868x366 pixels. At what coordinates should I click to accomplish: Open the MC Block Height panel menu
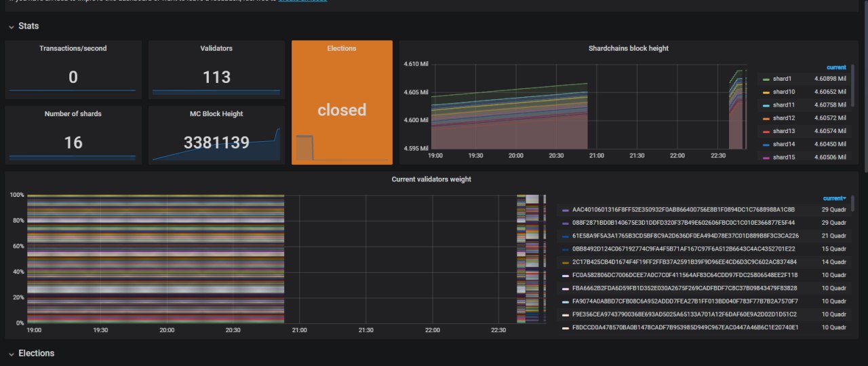(216, 113)
